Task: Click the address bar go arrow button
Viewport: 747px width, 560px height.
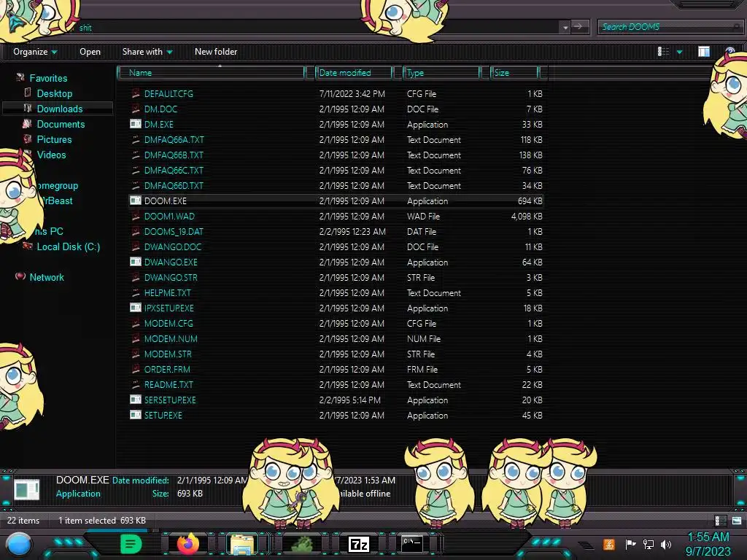Action: click(x=580, y=27)
